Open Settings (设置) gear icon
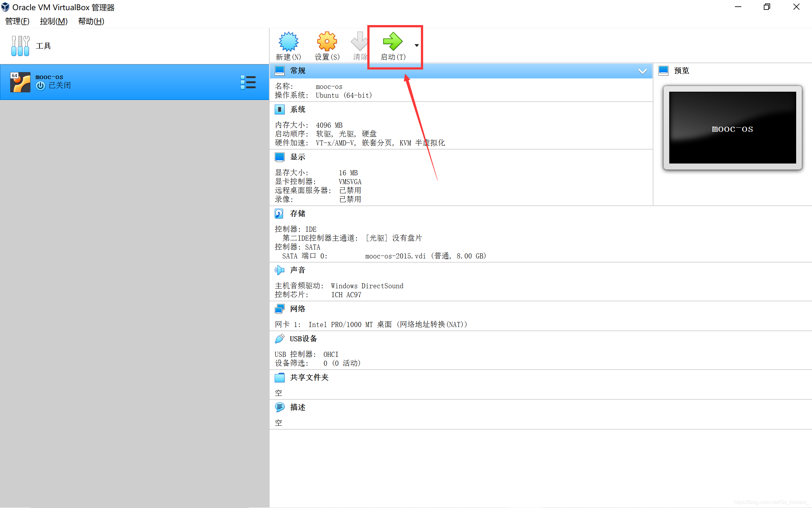The height and width of the screenshot is (508, 812). [327, 42]
